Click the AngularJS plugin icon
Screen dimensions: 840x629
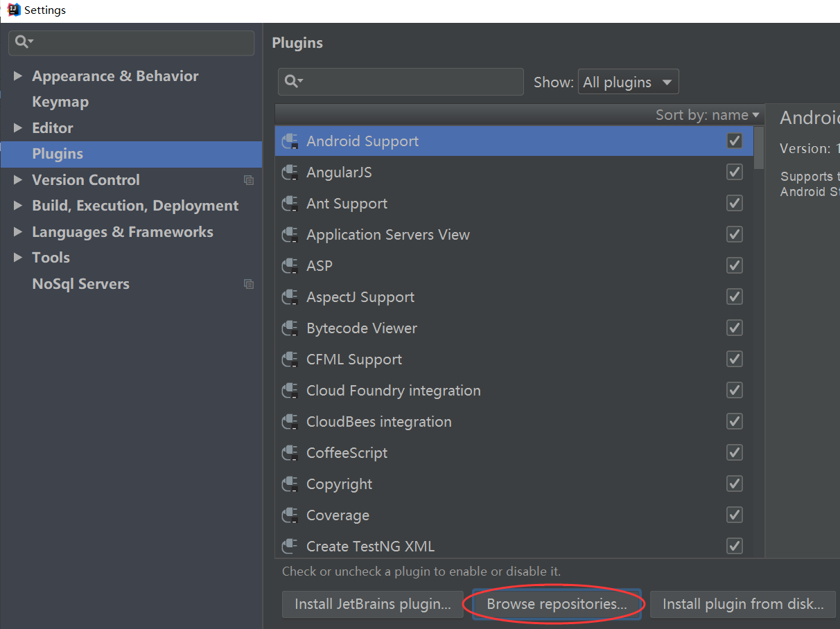290,172
